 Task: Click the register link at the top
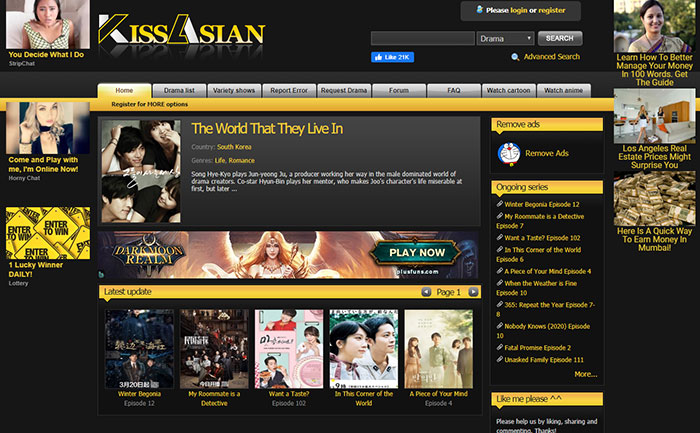click(551, 10)
